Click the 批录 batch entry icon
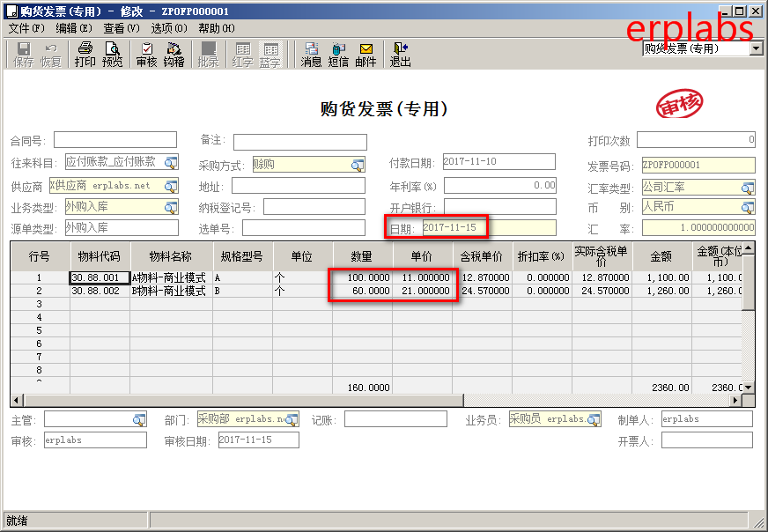The width and height of the screenshot is (768, 532). pos(208,54)
